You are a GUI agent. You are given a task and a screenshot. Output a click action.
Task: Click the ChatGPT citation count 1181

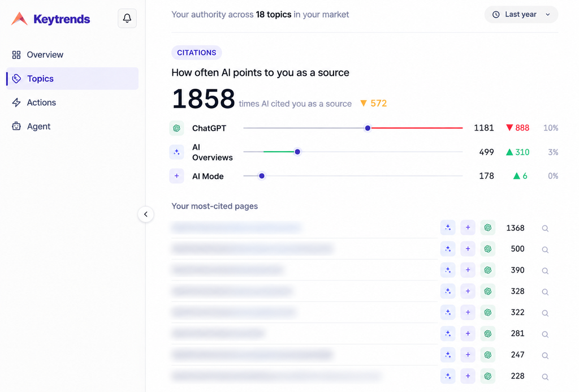[484, 128]
